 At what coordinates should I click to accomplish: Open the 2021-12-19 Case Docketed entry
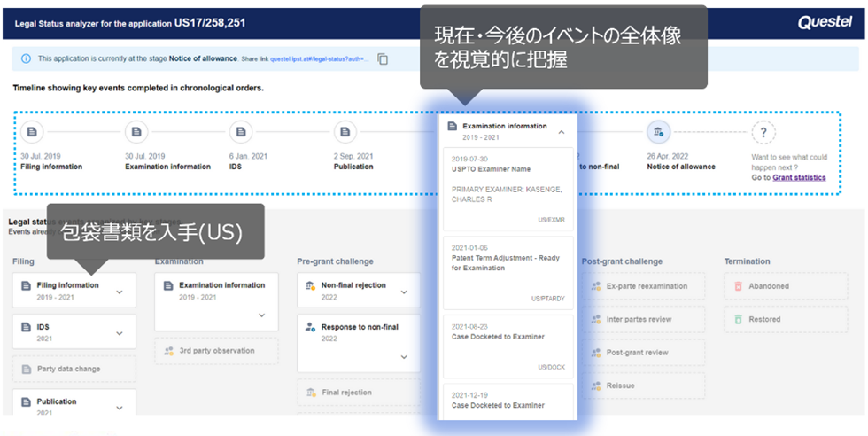508,401
